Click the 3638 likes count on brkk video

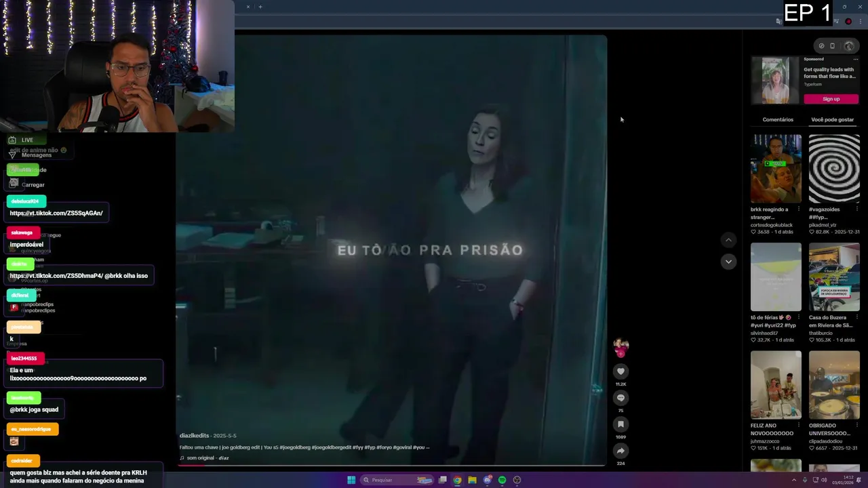pyautogui.click(x=763, y=232)
